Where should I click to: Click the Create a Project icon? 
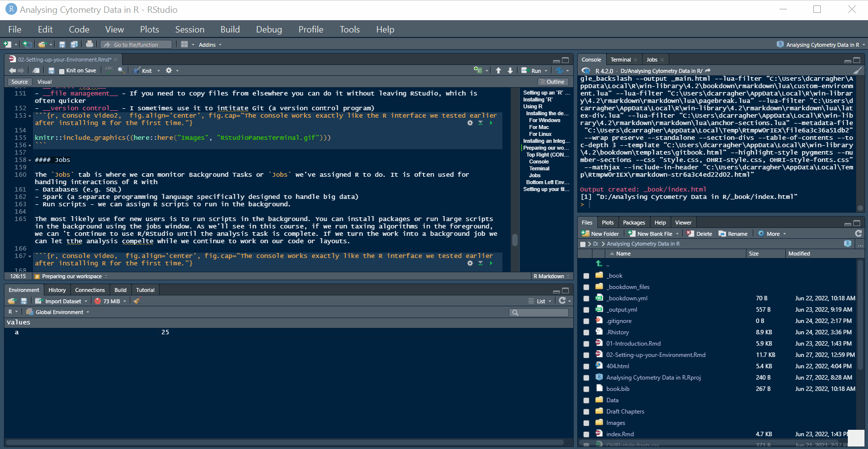click(x=28, y=44)
